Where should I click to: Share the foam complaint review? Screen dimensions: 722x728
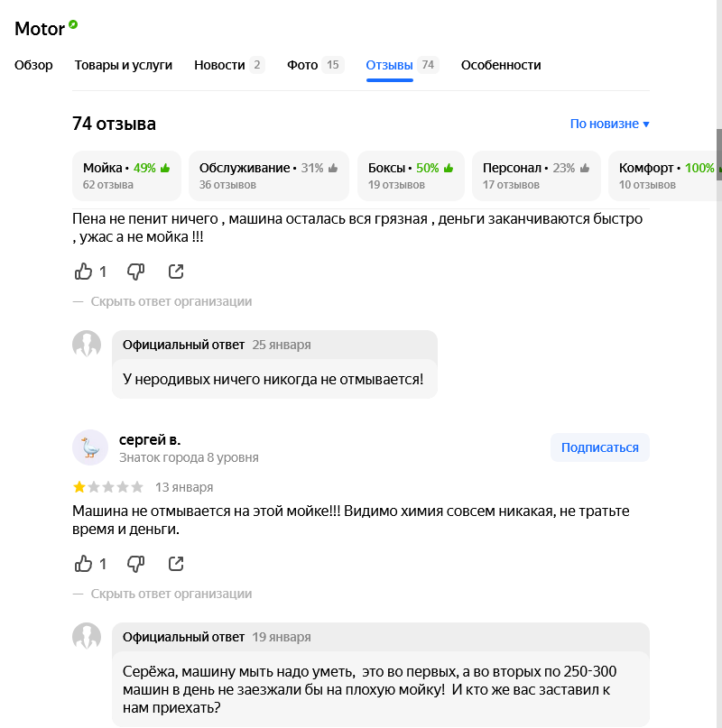point(176,272)
